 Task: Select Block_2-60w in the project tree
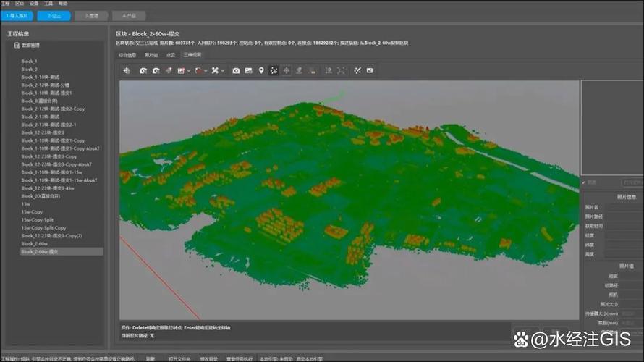point(35,244)
